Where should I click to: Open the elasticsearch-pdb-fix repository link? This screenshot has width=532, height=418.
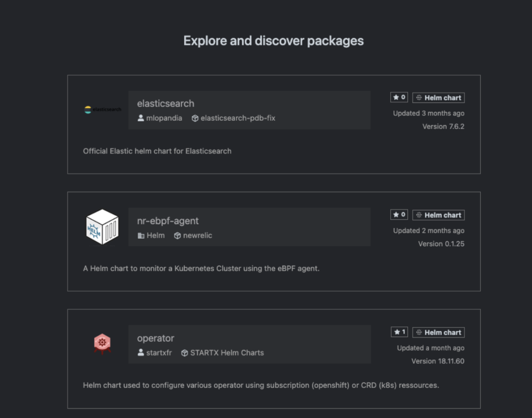238,118
